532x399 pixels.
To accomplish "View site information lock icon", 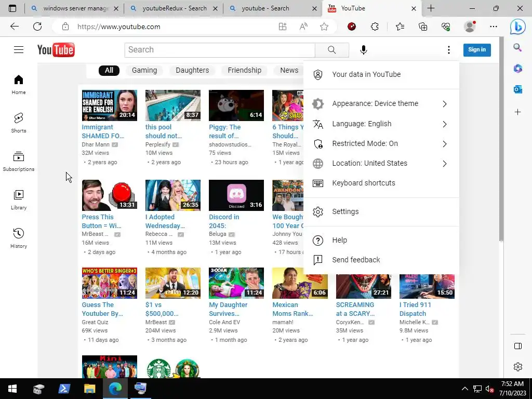I will click(x=65, y=26).
